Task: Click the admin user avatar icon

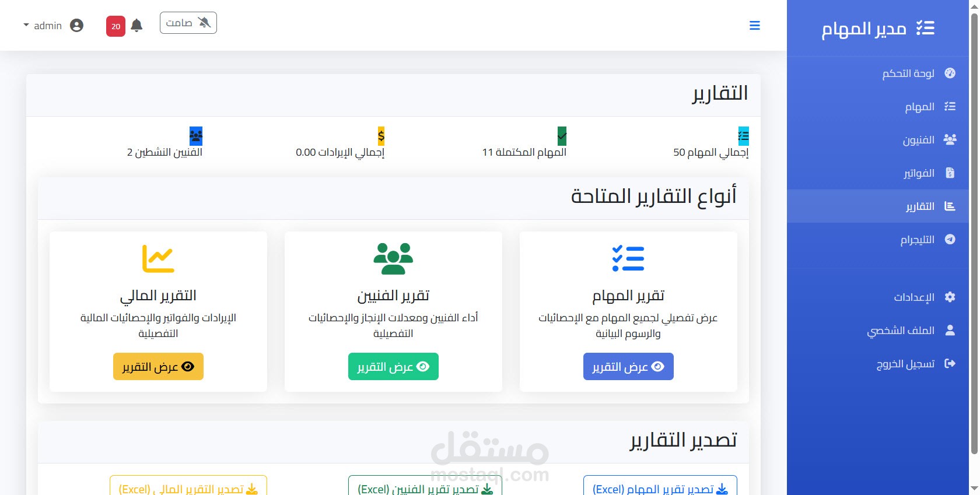Action: pos(76,25)
